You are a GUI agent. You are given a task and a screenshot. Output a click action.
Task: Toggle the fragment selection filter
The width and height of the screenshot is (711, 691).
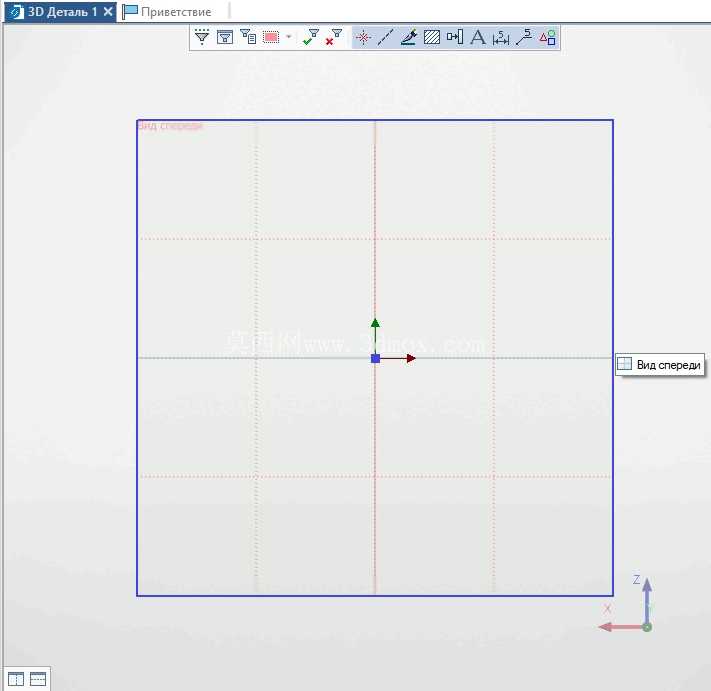coord(455,37)
